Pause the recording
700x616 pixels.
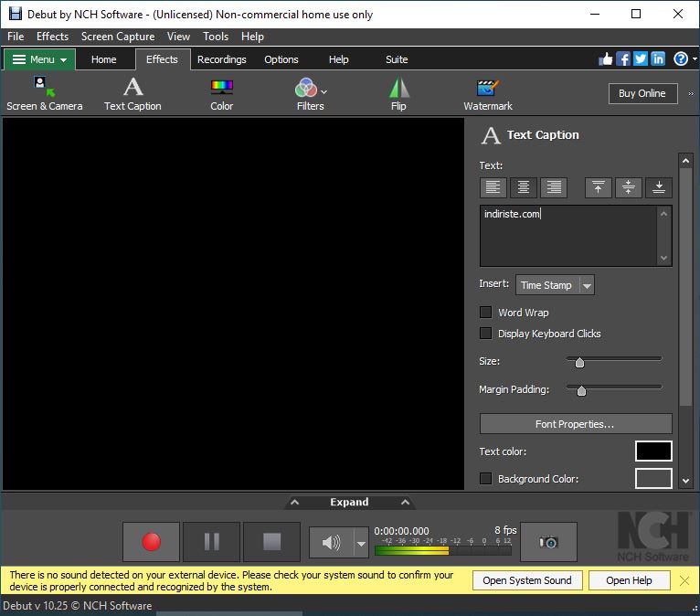point(212,541)
